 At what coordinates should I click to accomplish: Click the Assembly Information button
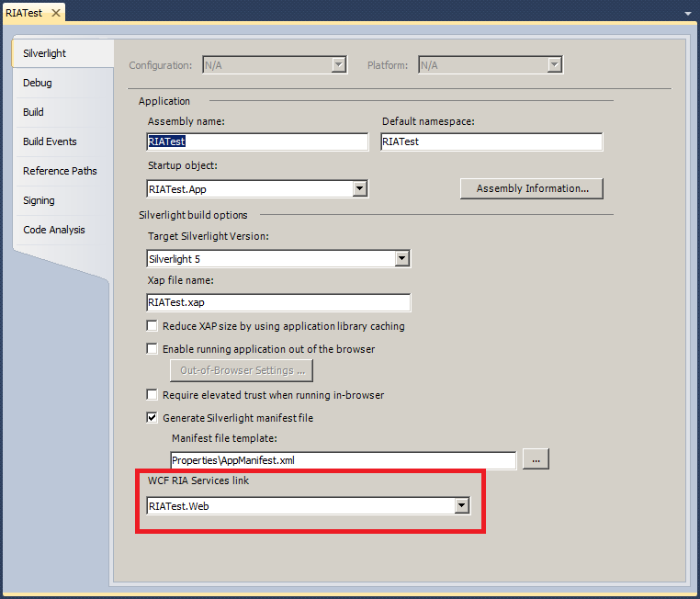point(531,188)
